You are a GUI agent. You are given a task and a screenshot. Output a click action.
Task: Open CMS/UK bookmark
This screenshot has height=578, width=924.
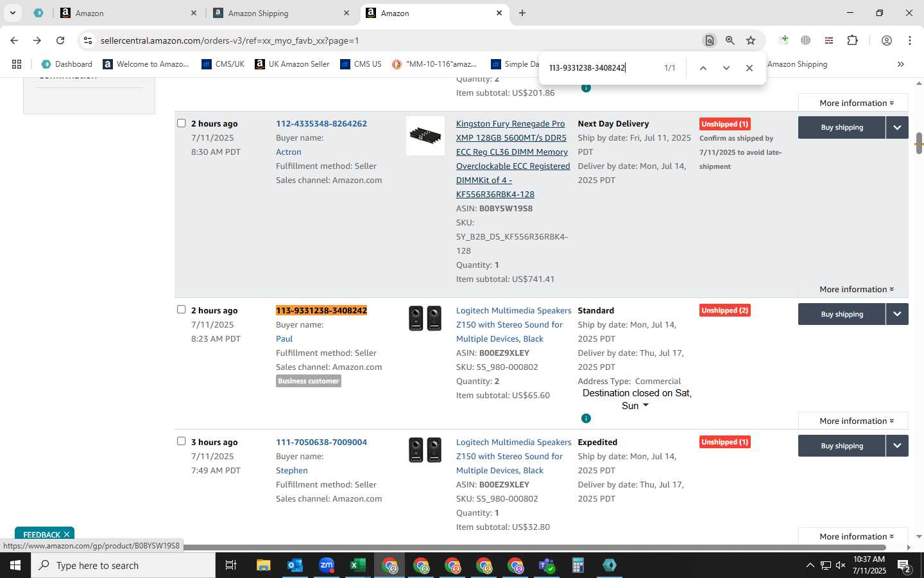(x=223, y=64)
